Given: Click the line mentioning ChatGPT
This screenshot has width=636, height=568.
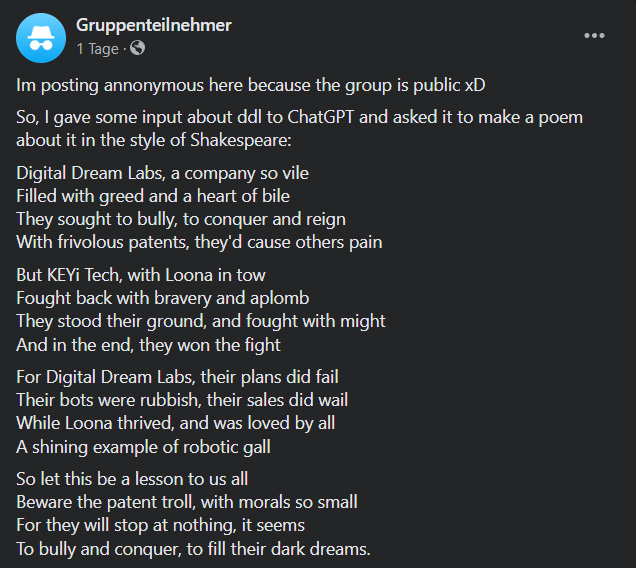Looking at the screenshot, I should coord(299,117).
